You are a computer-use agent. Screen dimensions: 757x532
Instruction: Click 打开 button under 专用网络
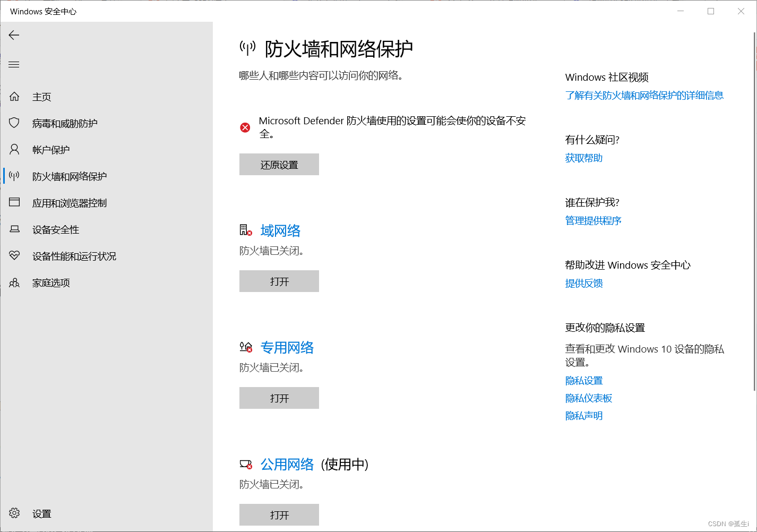pyautogui.click(x=279, y=398)
